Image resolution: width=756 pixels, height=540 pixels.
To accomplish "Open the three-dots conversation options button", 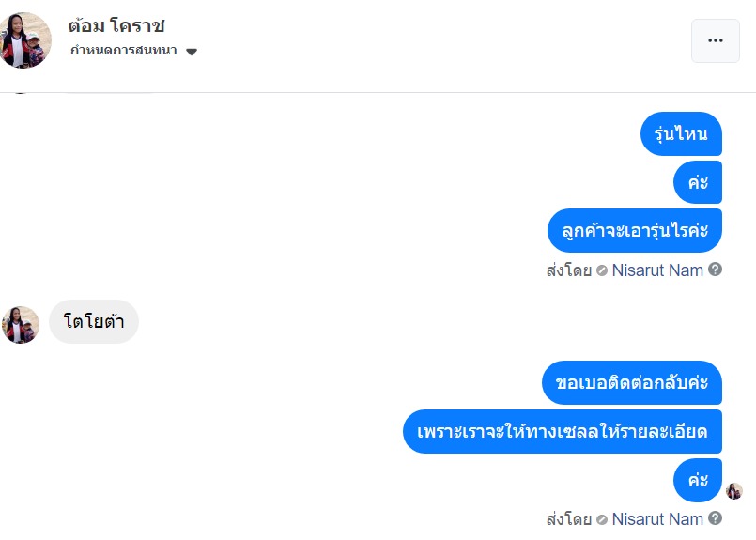I will point(715,40).
